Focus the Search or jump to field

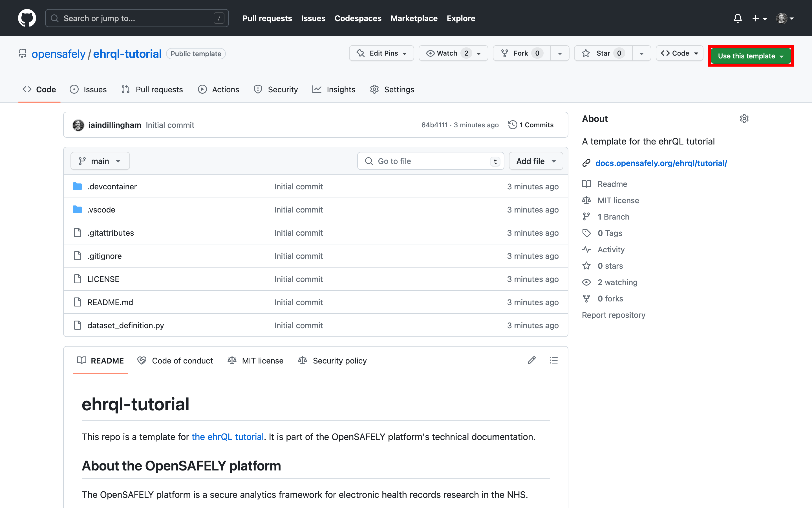tap(137, 18)
